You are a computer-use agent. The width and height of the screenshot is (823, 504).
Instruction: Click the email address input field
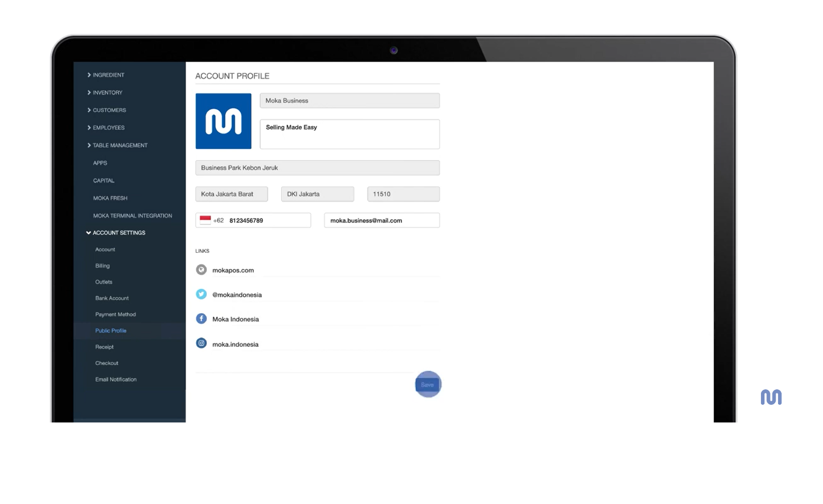382,220
